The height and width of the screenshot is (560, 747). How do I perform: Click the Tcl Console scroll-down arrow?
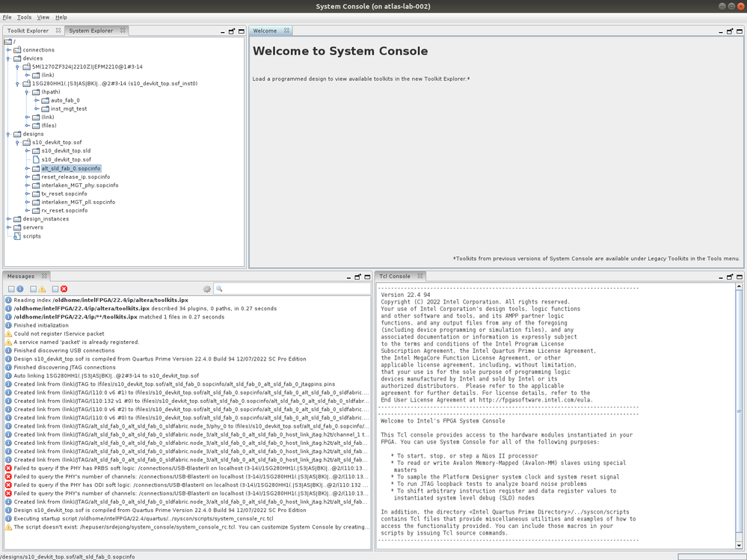click(x=739, y=546)
